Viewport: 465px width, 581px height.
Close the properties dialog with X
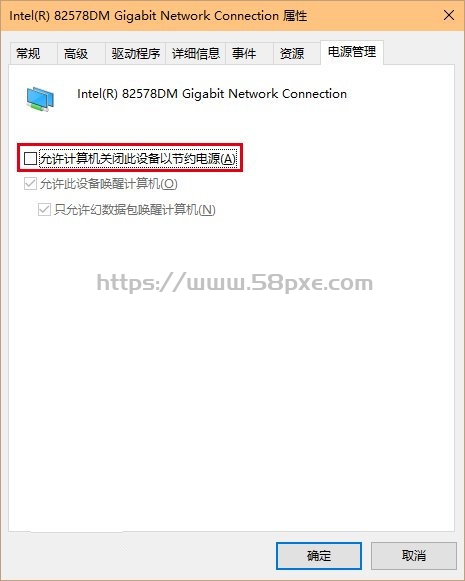point(449,16)
